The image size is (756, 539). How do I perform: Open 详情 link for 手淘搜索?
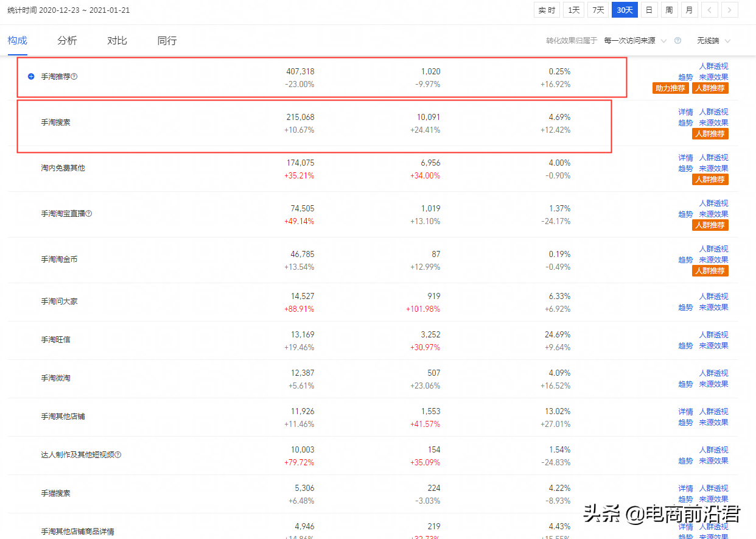685,112
